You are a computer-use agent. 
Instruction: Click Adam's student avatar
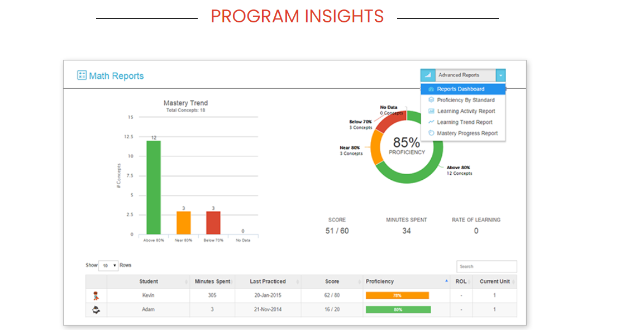click(x=96, y=309)
